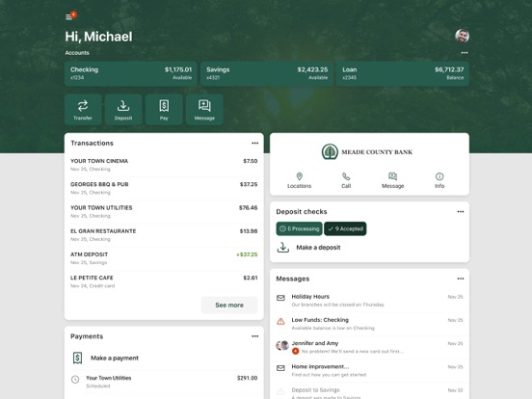Open the Loan account x2345 card
Screen dimensions: 532x399
pyautogui.click(x=403, y=73)
